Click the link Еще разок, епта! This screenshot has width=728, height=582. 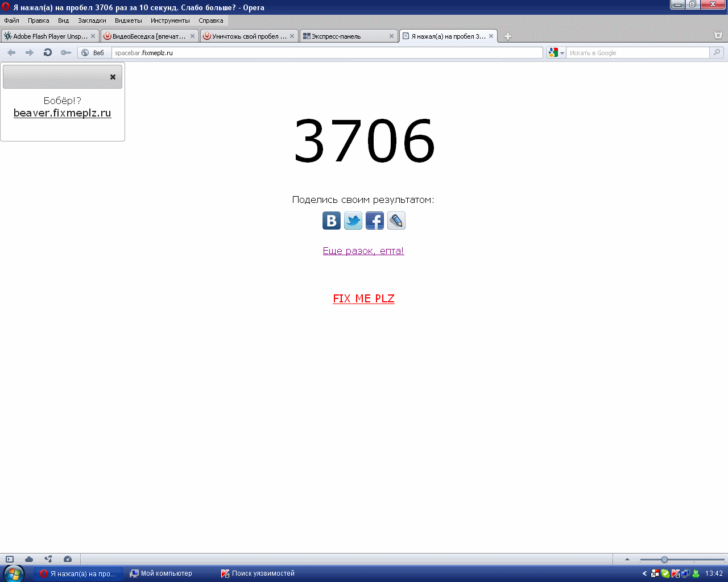pos(363,250)
